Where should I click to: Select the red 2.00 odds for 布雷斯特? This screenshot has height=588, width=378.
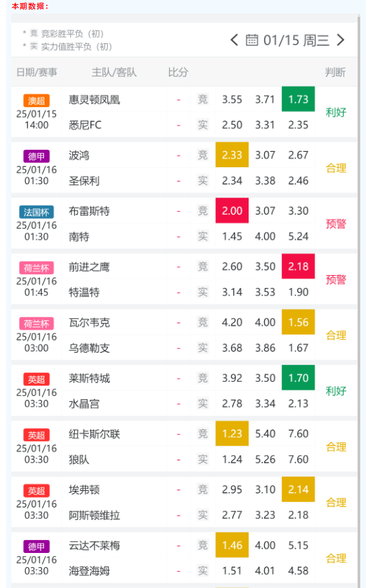click(232, 210)
